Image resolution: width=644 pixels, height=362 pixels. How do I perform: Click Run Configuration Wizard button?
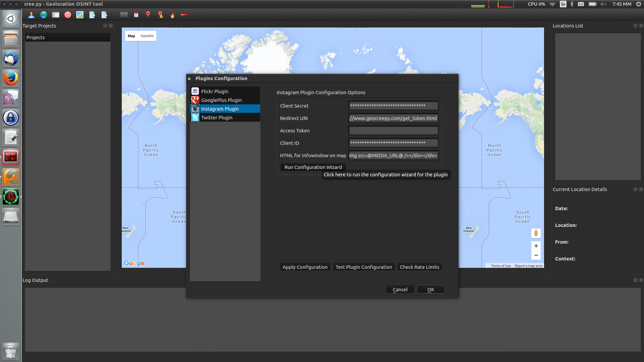point(313,167)
